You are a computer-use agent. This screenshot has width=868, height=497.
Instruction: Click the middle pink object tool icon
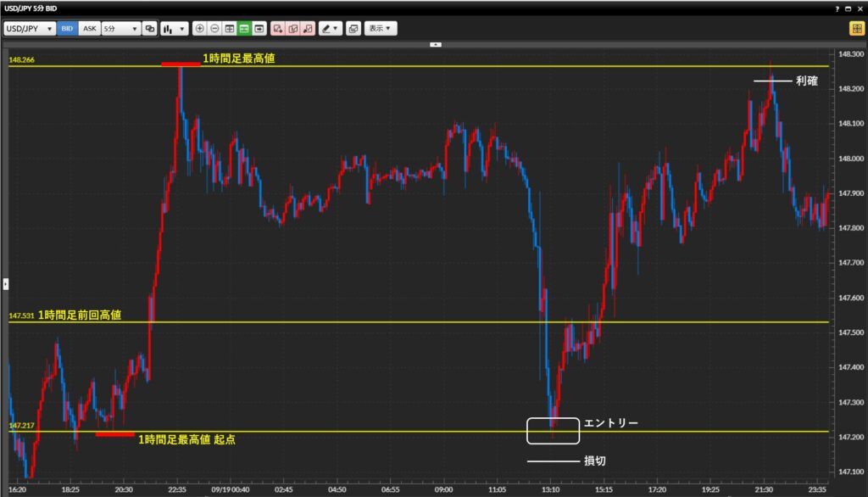pyautogui.click(x=293, y=28)
